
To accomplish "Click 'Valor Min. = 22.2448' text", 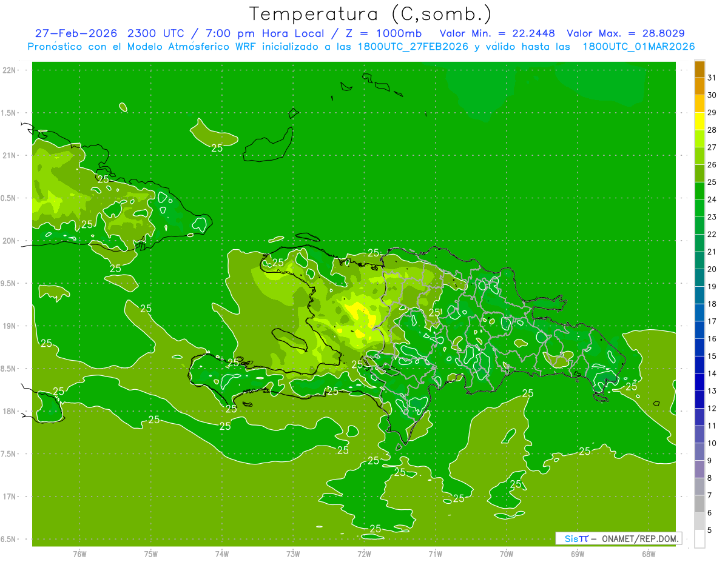I will point(497,33).
